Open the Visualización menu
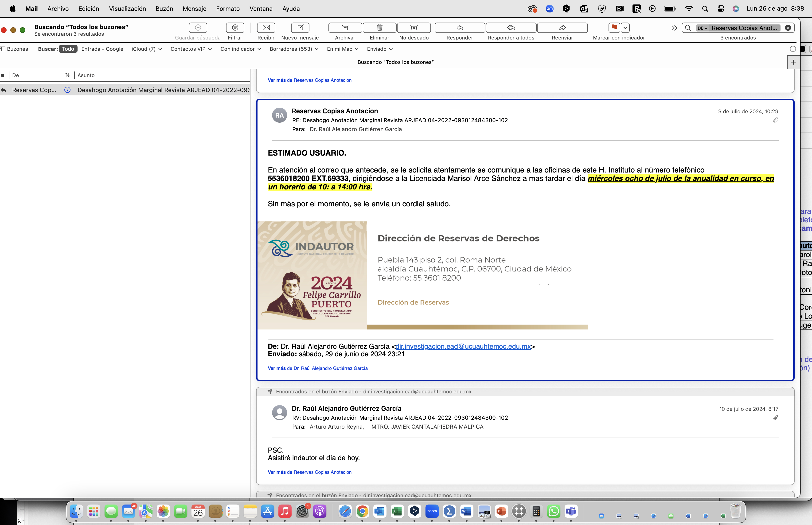The image size is (812, 525). pos(127,8)
